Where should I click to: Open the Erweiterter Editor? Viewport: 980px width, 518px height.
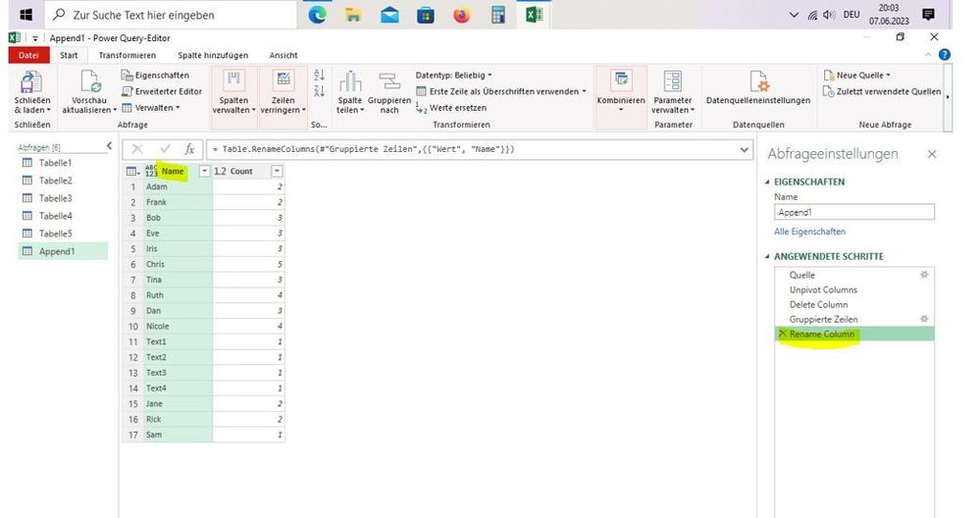tap(161, 91)
